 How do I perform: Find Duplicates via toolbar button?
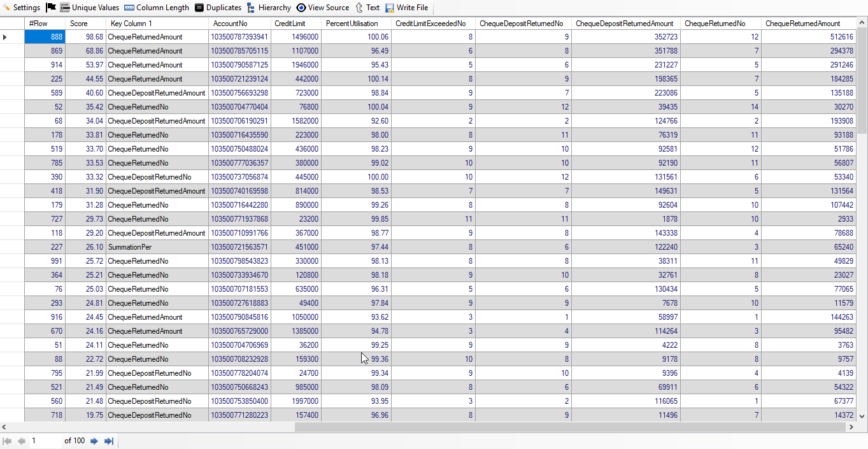[x=218, y=8]
